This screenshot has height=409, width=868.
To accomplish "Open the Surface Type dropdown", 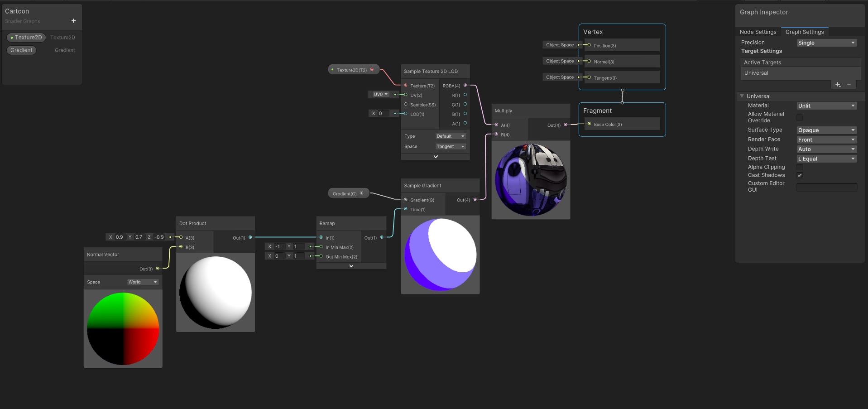I will click(826, 130).
